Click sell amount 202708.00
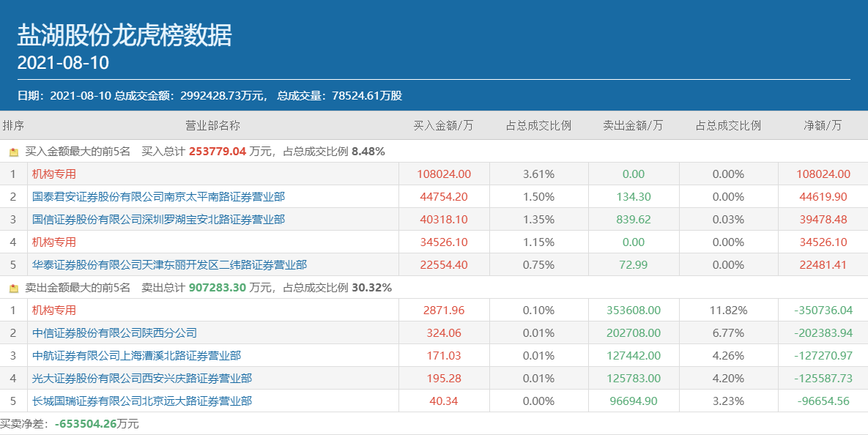The image size is (868, 435). (x=634, y=332)
